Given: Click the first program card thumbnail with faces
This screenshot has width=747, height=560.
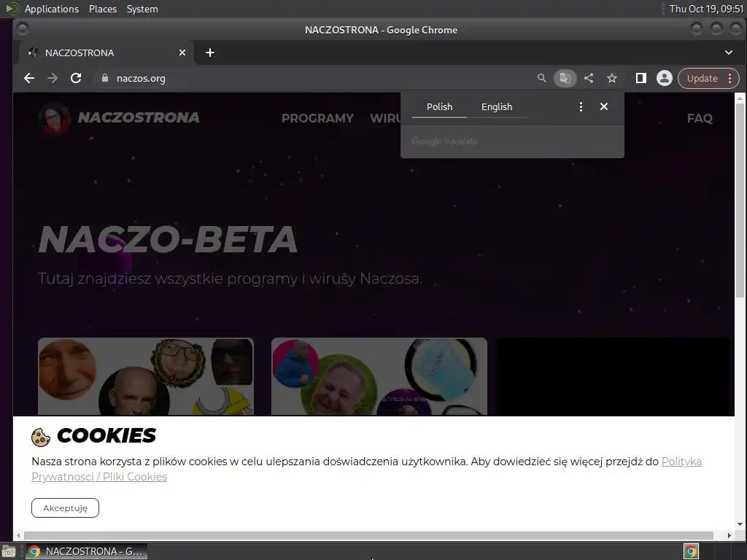Looking at the screenshot, I should 146,376.
